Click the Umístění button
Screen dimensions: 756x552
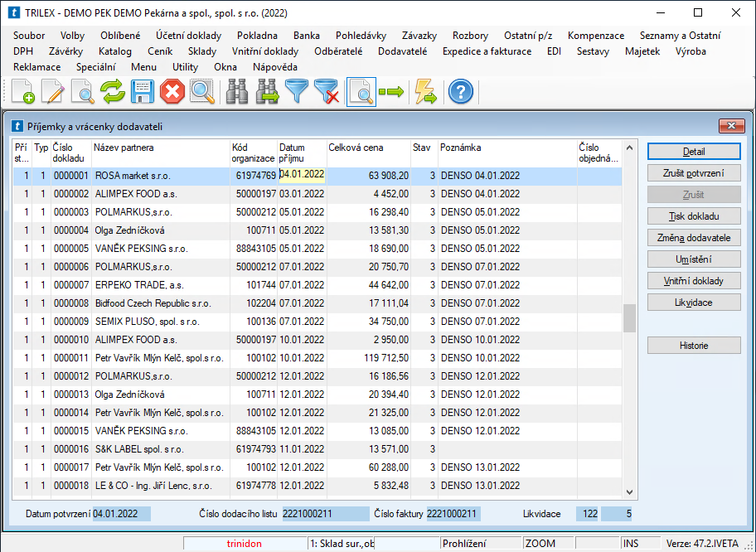point(694,259)
